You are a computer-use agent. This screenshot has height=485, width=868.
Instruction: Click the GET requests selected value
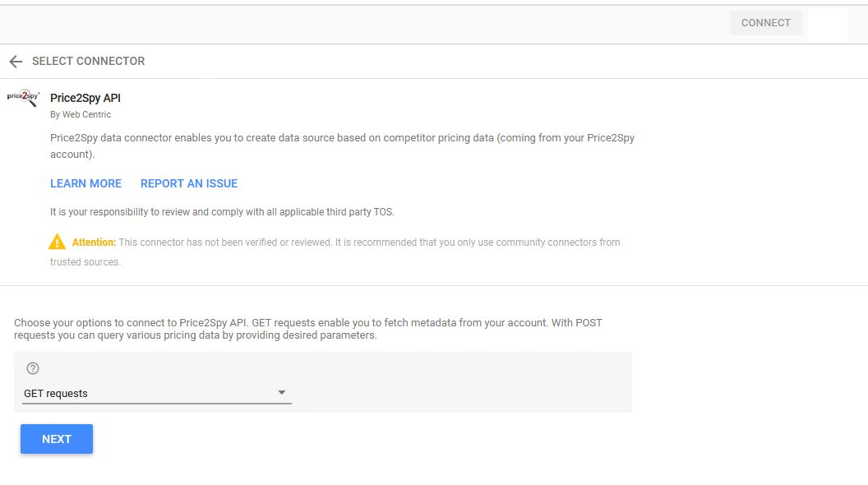[56, 394]
